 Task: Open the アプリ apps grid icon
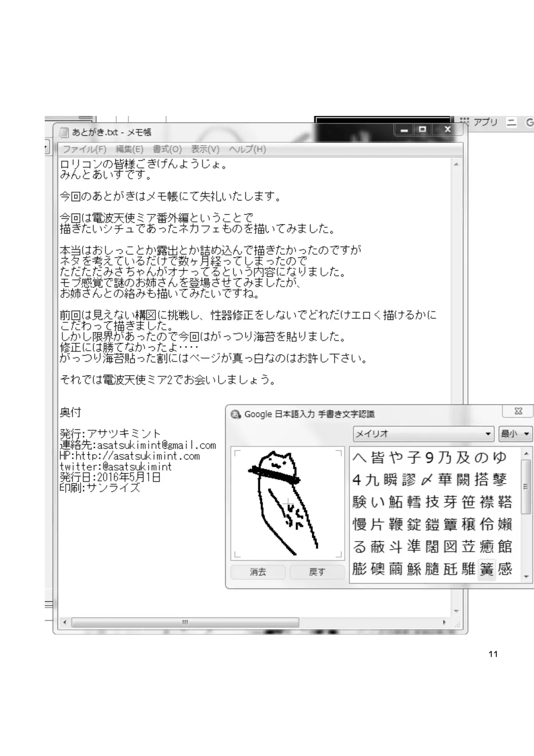click(464, 122)
